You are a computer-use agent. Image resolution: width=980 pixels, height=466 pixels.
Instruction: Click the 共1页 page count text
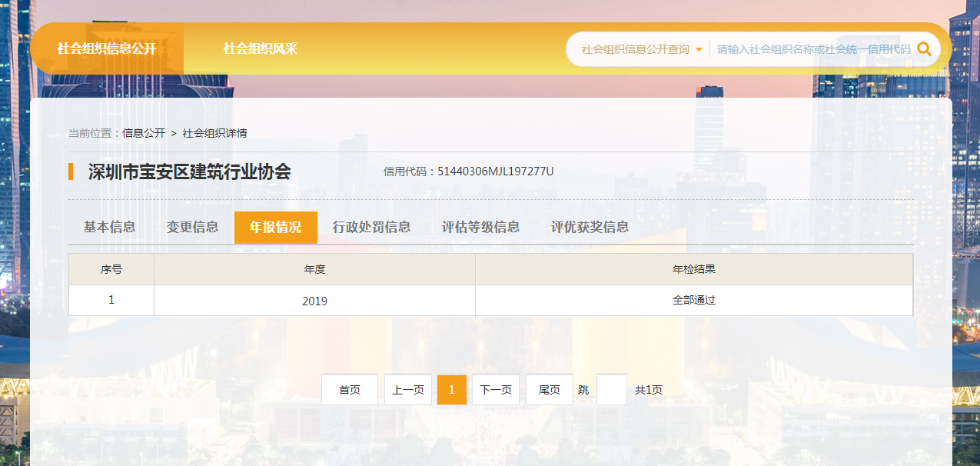pyautogui.click(x=649, y=390)
